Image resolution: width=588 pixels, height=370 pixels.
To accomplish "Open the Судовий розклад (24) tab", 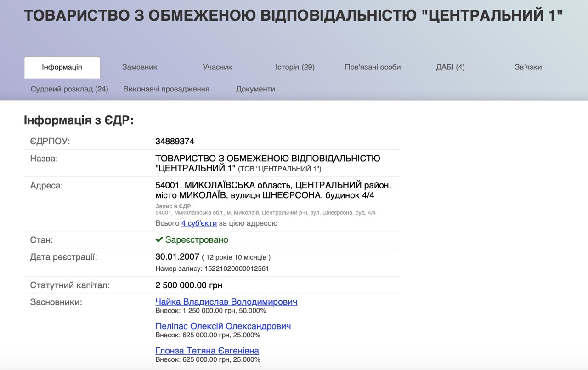I will pyautogui.click(x=69, y=89).
